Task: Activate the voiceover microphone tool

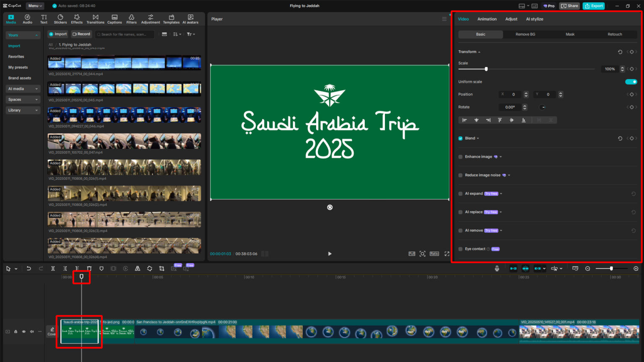Action: tap(497, 268)
